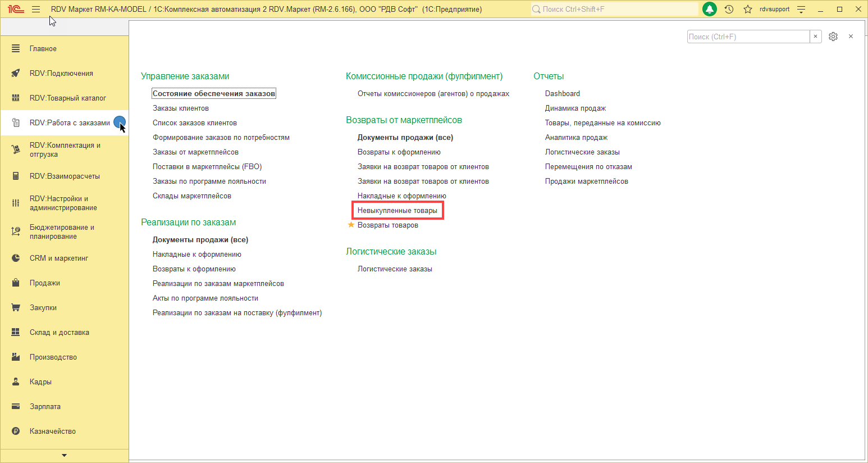Open the history clock icon
The width and height of the screenshot is (868, 463).
(x=729, y=9)
